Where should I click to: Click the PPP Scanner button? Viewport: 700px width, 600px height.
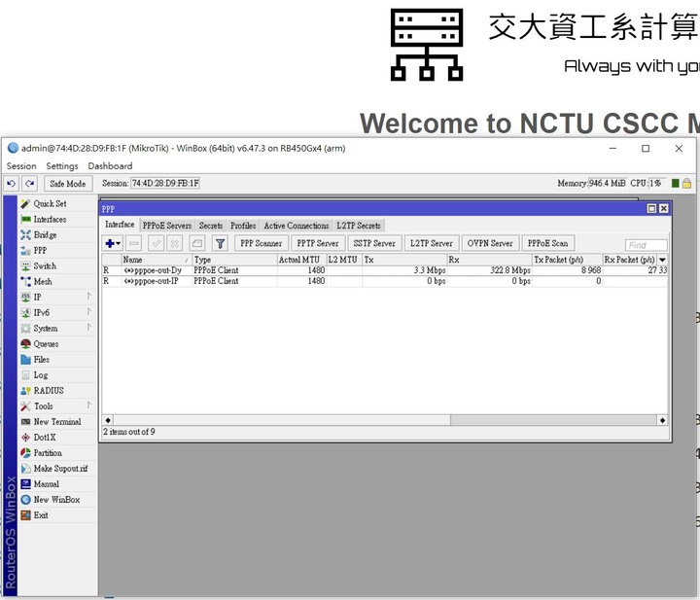click(x=262, y=243)
